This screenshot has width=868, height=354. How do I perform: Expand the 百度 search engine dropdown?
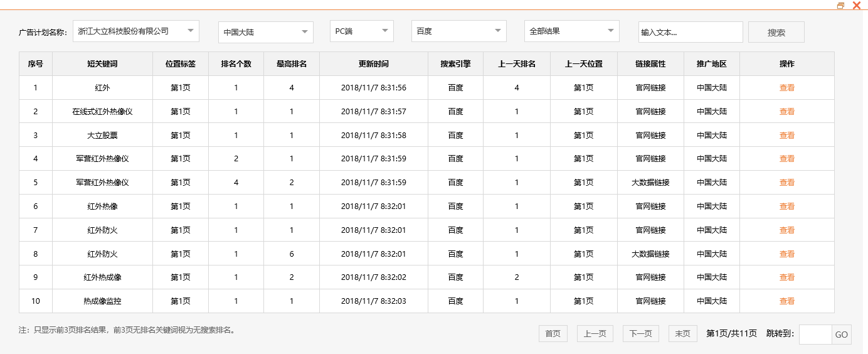click(459, 31)
